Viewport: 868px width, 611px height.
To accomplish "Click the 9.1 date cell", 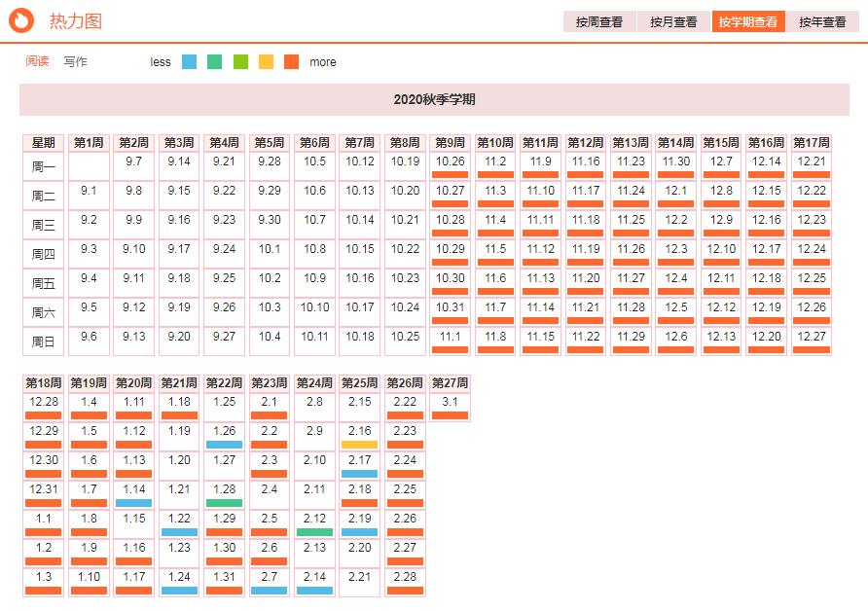I will 89,195.
